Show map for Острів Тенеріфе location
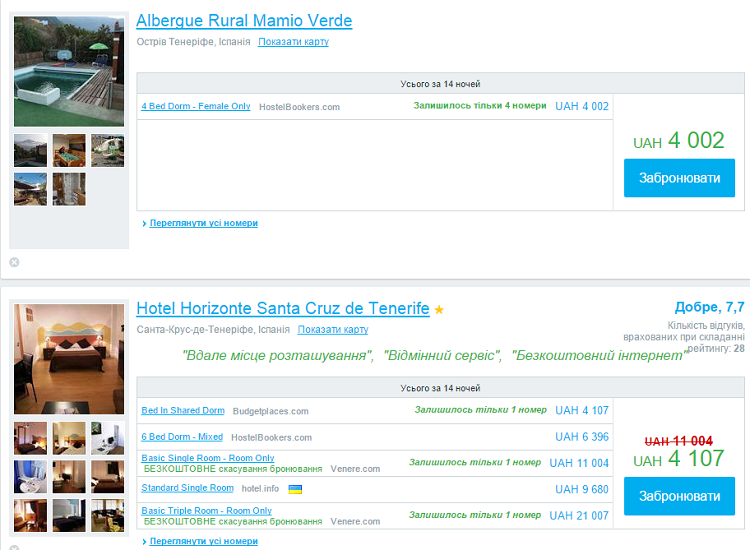The height and width of the screenshot is (550, 750). [293, 42]
